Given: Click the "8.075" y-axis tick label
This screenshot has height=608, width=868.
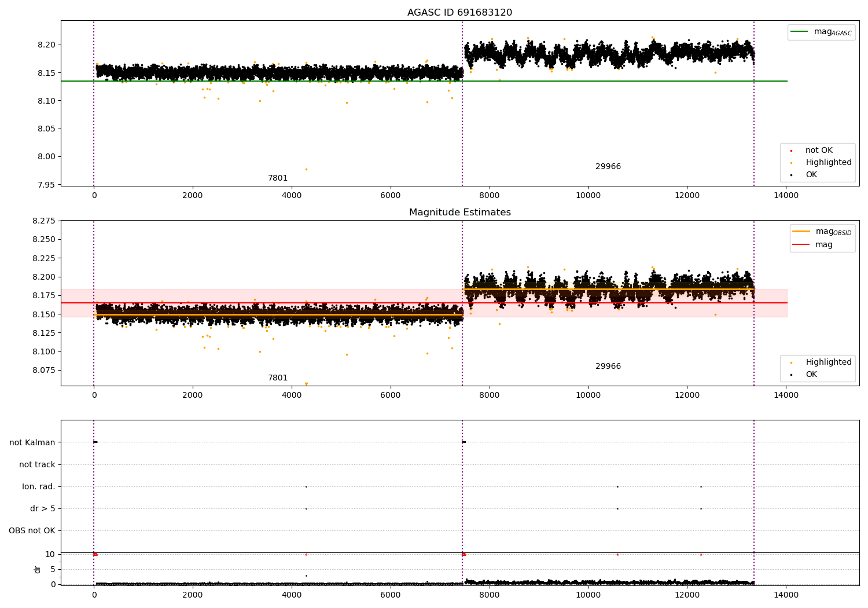Looking at the screenshot, I should pyautogui.click(x=44, y=371).
